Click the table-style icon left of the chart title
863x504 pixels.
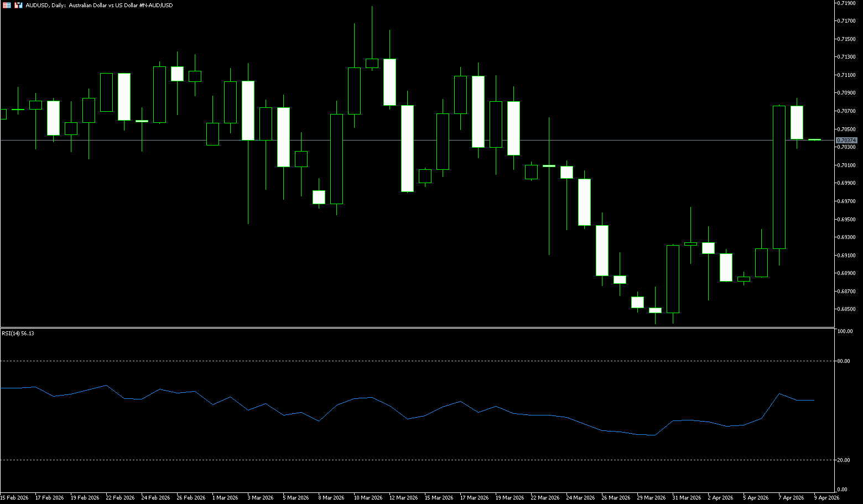[x=6, y=5]
